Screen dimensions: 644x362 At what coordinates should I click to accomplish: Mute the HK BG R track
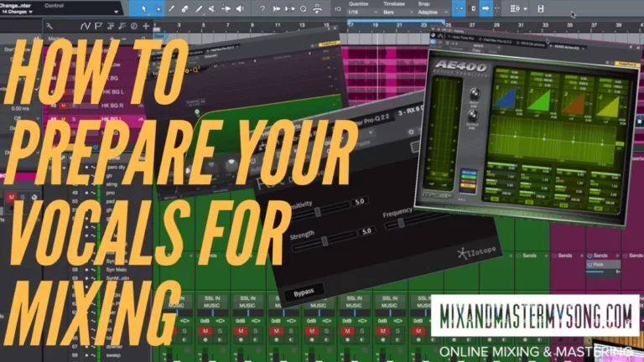point(63,106)
